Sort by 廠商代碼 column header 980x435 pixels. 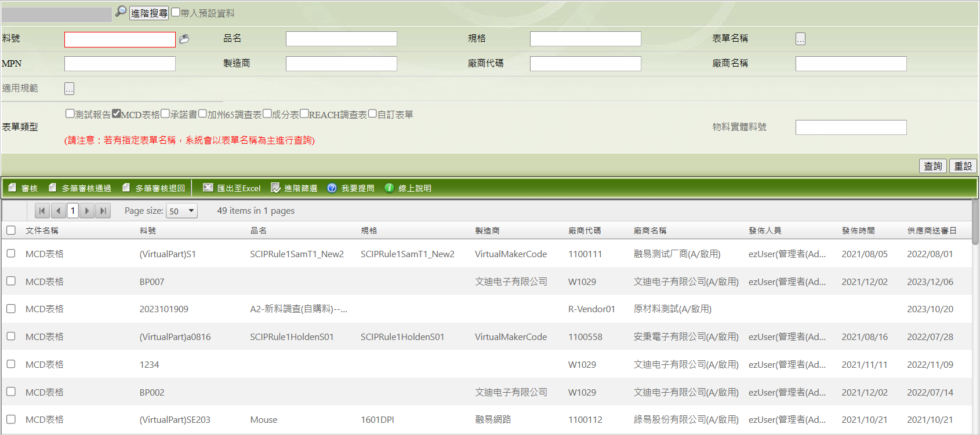(x=585, y=231)
